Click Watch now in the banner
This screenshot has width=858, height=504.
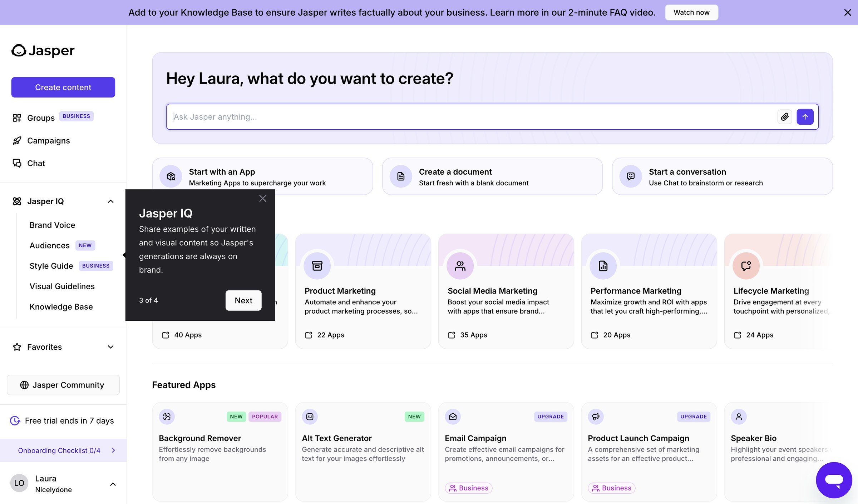[691, 13]
